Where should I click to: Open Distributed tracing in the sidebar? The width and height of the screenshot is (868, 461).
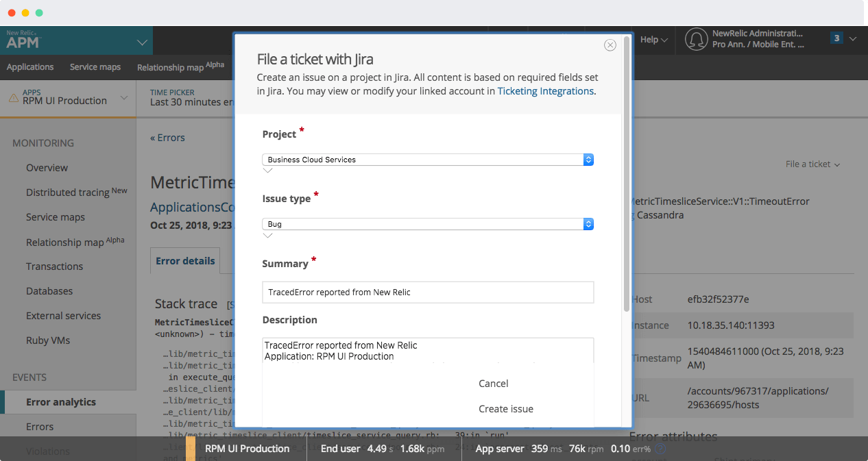[x=77, y=192]
